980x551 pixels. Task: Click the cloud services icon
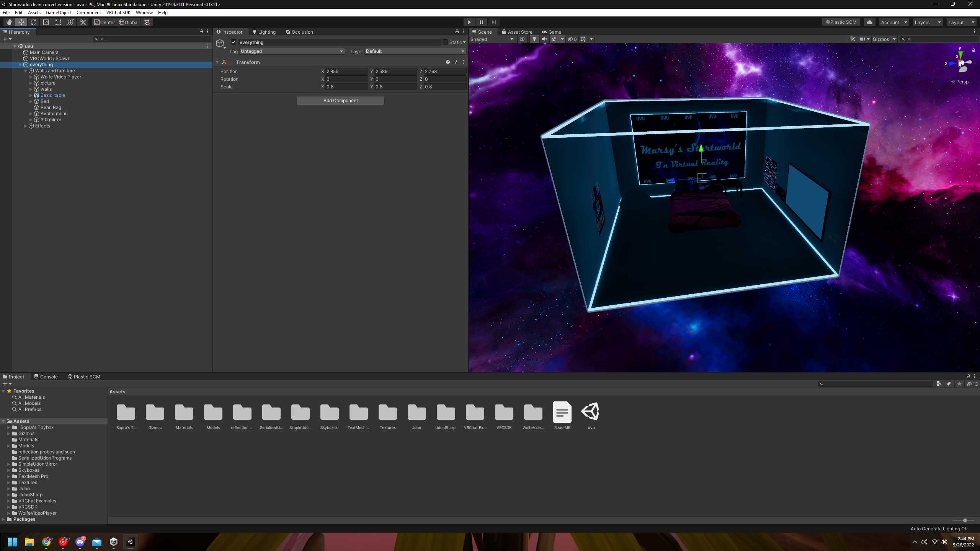click(869, 22)
